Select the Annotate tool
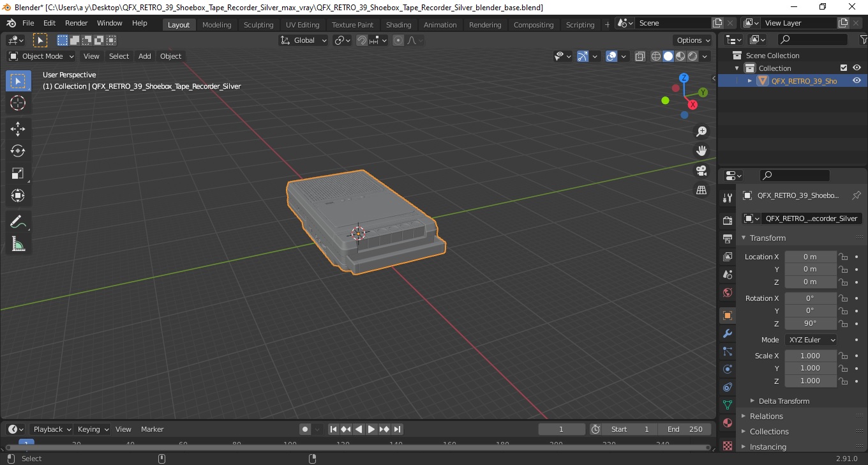Image resolution: width=868 pixels, height=465 pixels. pos(18,222)
